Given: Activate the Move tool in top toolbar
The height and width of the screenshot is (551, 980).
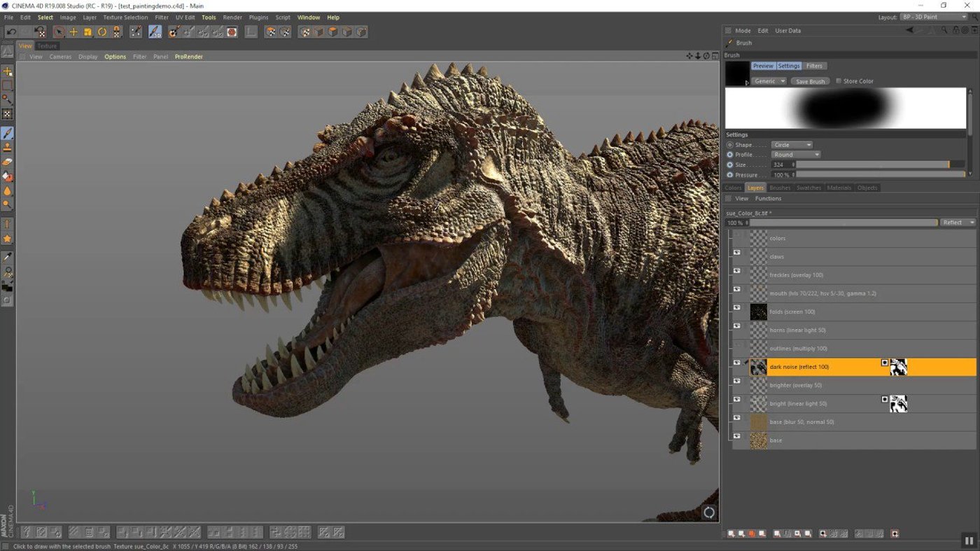Looking at the screenshot, I should (x=73, y=32).
